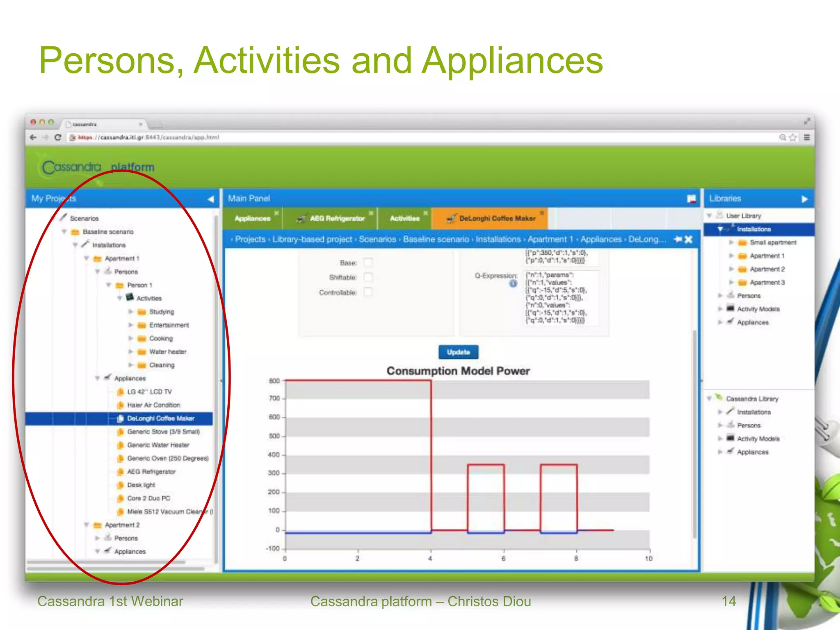Viewport: 840px width, 630px height.
Task: Click the Studying folder icon
Action: [142, 312]
